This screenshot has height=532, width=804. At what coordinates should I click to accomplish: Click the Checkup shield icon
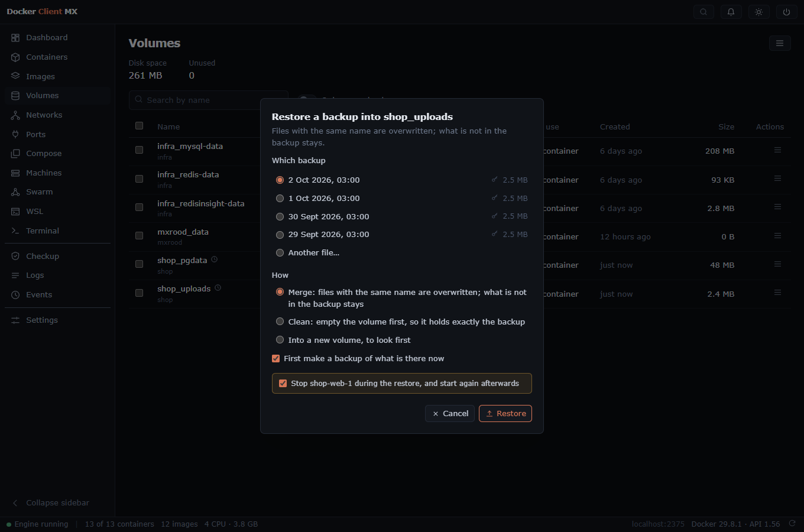pos(15,257)
